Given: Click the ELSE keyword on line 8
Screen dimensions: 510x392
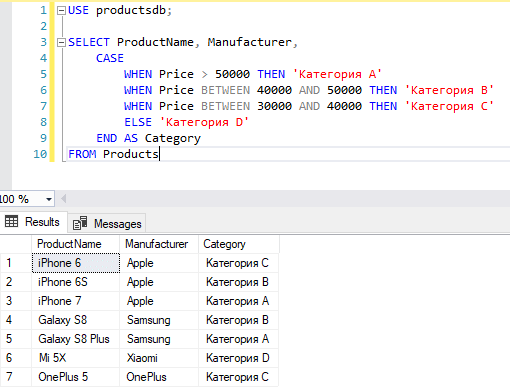Looking at the screenshot, I should [138, 122].
